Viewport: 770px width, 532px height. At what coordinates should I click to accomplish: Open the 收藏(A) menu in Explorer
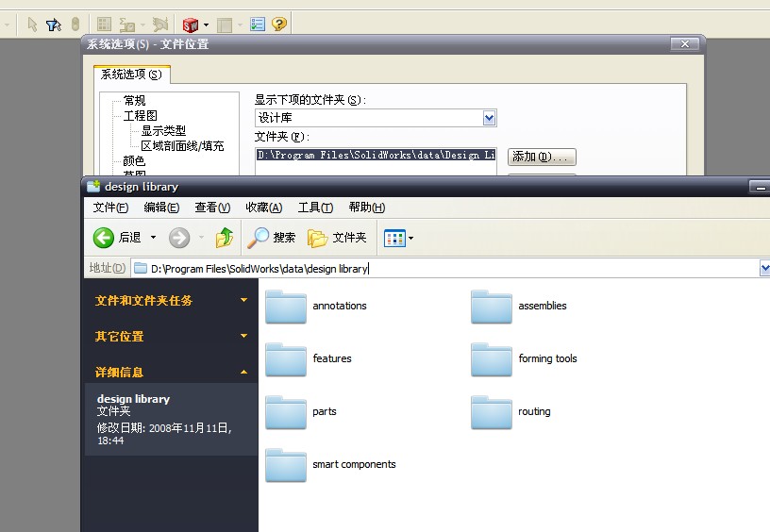pos(264,208)
